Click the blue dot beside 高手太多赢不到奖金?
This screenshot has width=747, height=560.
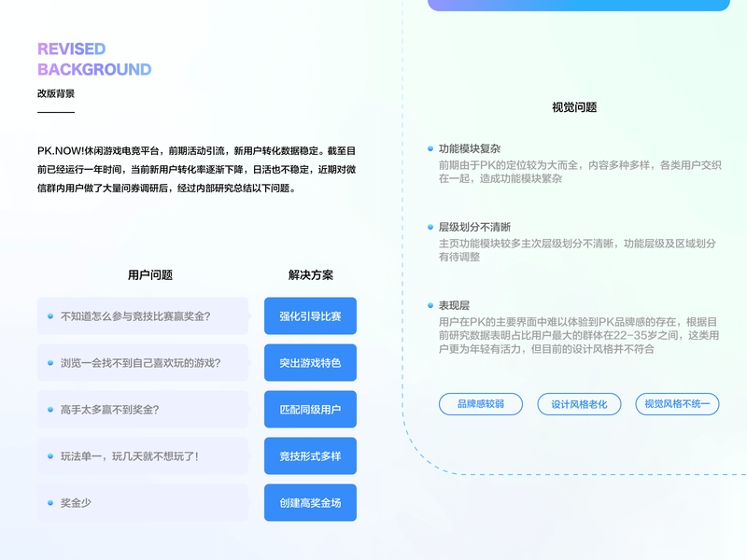click(x=50, y=410)
